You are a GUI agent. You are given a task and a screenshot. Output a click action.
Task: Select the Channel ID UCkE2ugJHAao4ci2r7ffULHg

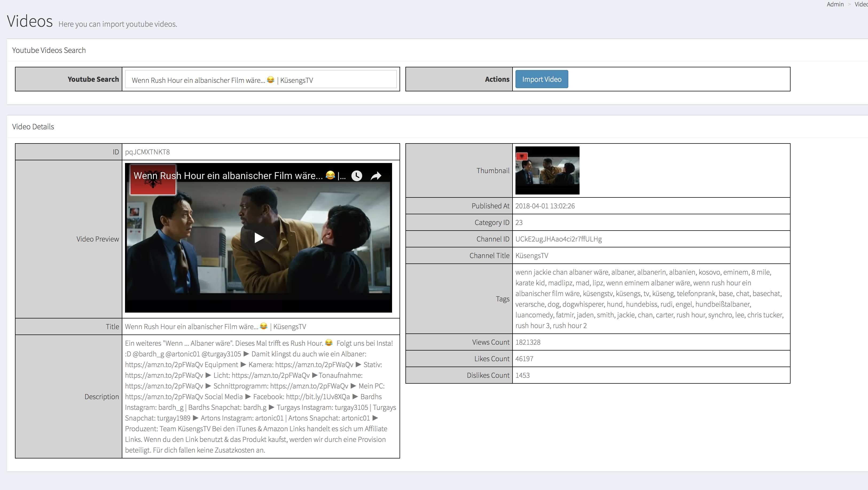coord(558,239)
